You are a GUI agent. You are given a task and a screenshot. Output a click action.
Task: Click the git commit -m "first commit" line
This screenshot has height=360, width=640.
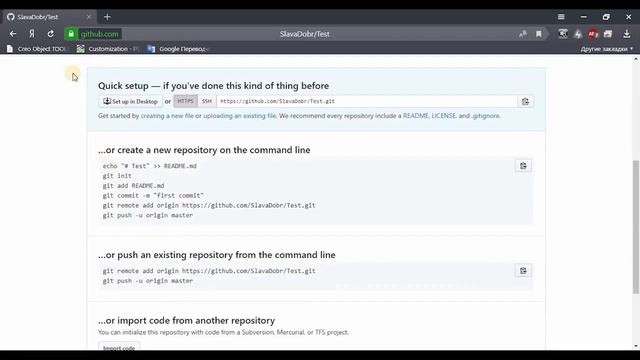[153, 196]
